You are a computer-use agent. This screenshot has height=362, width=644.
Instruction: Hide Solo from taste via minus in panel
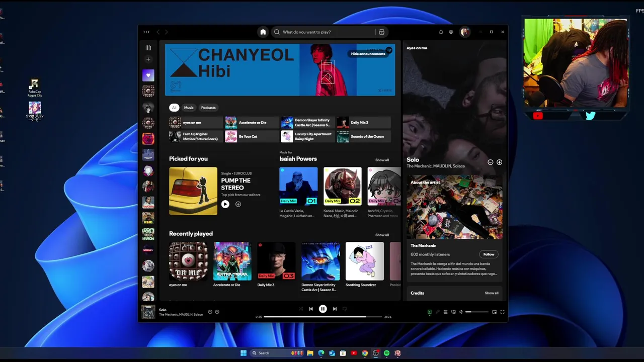point(490,162)
